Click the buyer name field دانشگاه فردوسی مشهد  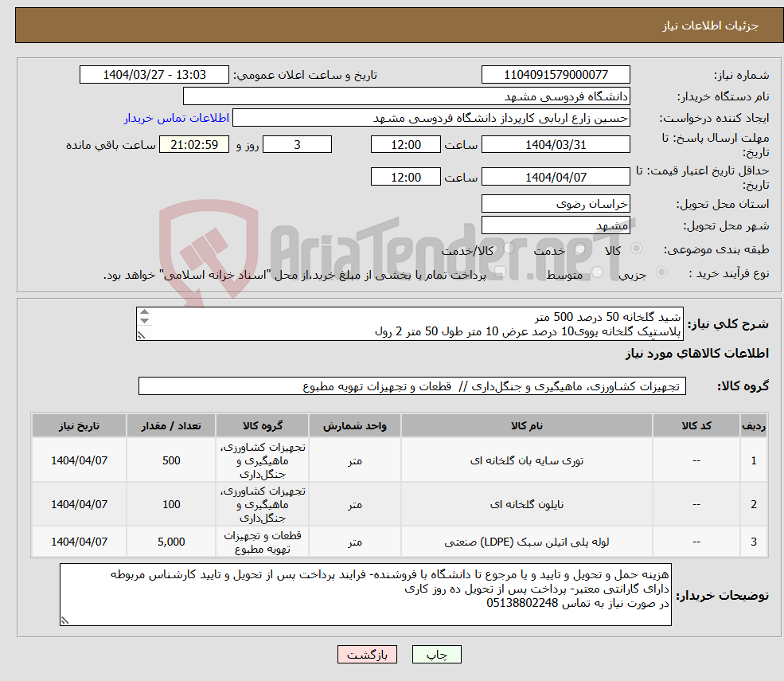(x=407, y=96)
